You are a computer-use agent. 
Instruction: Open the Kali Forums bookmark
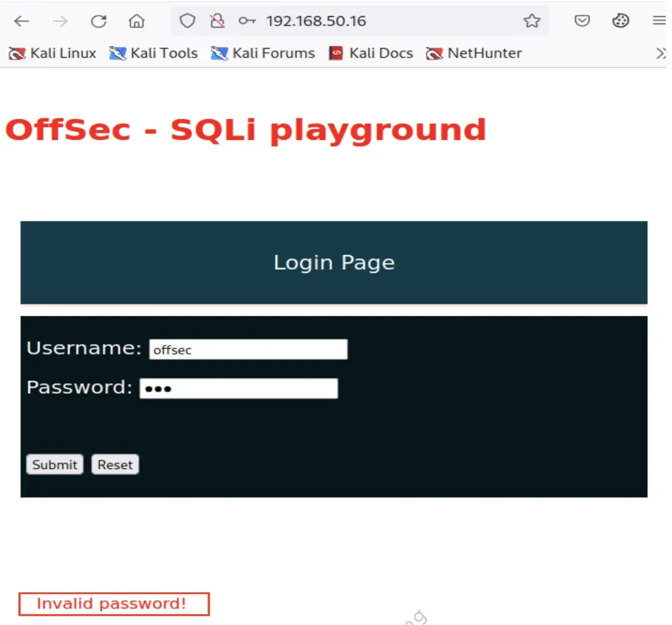click(263, 53)
